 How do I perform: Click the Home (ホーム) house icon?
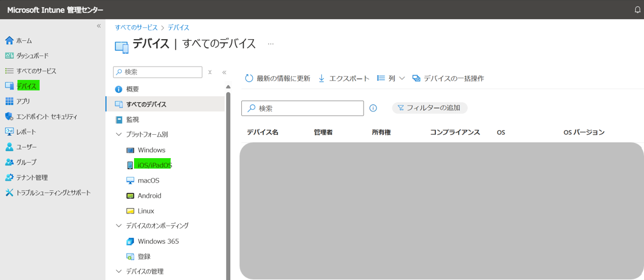(x=9, y=40)
